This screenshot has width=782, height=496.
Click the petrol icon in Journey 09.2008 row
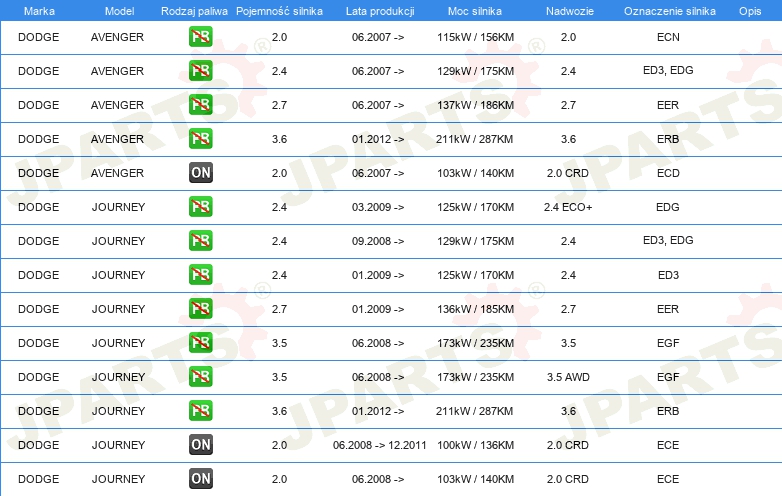[x=200, y=241]
